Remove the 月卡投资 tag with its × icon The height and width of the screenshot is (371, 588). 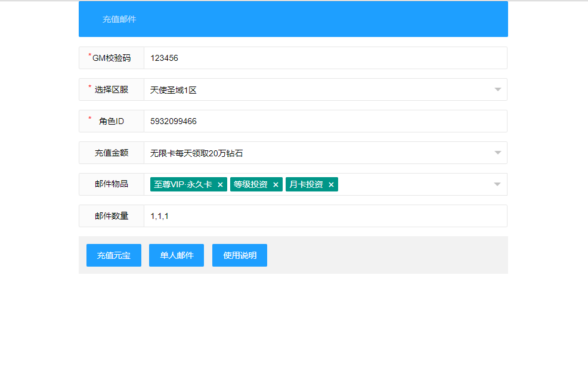[331, 185]
